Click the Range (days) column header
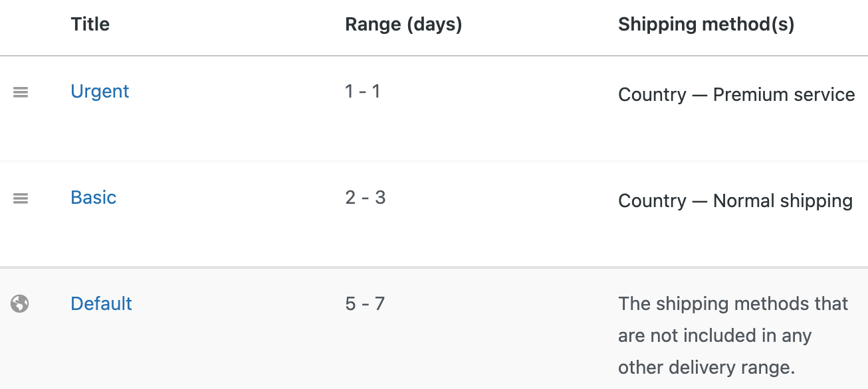 pyautogui.click(x=402, y=24)
